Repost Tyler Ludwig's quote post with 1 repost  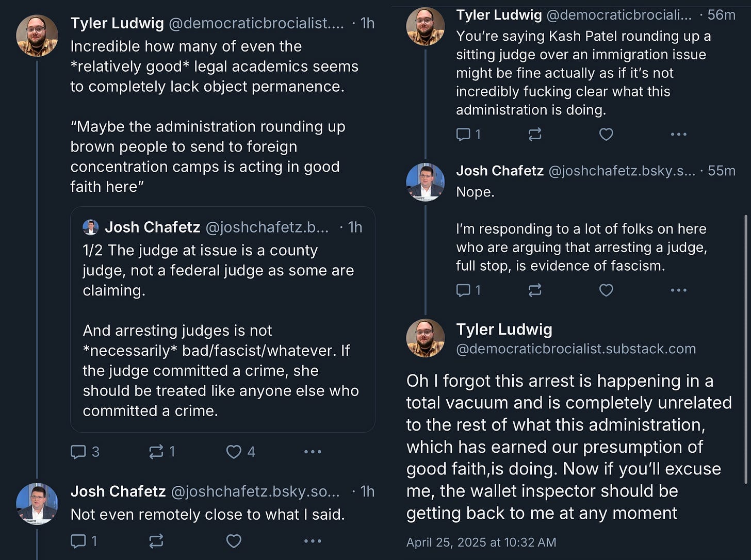coord(156,452)
